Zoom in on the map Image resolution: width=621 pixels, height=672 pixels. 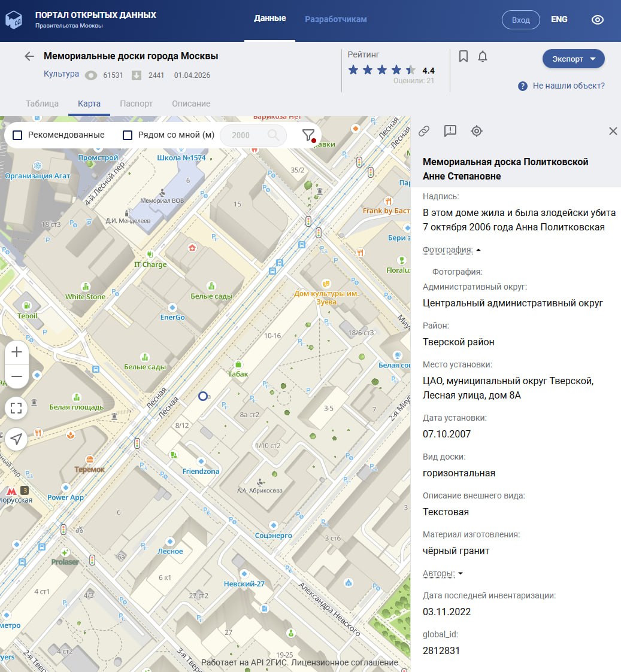pos(16,352)
